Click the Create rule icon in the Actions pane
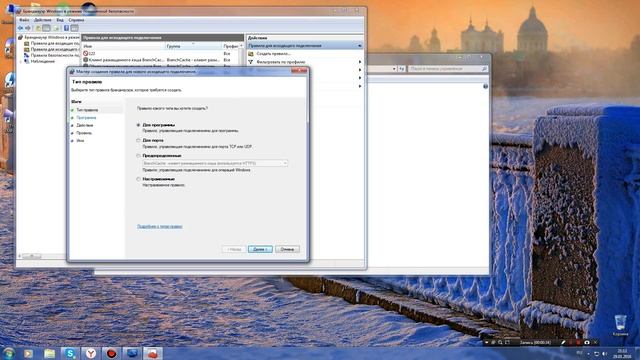 (251, 54)
